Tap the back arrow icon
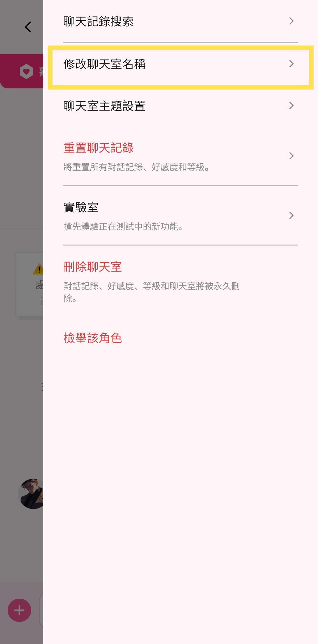This screenshot has height=644, width=318. click(28, 27)
